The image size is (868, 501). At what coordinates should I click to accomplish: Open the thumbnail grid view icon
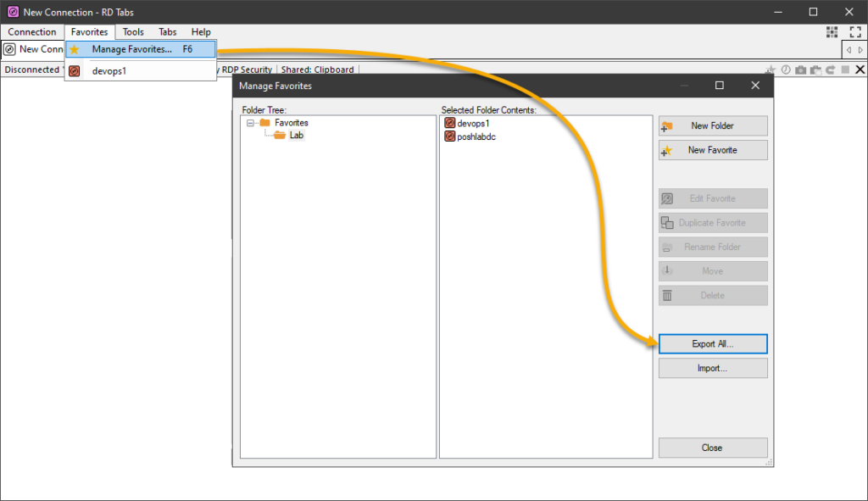(833, 31)
